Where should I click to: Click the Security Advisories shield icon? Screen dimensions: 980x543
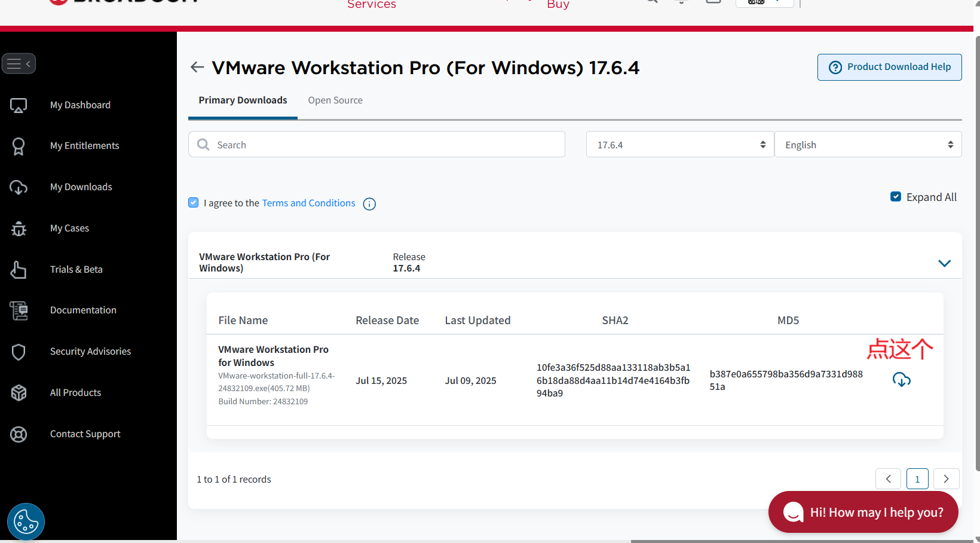tap(19, 352)
